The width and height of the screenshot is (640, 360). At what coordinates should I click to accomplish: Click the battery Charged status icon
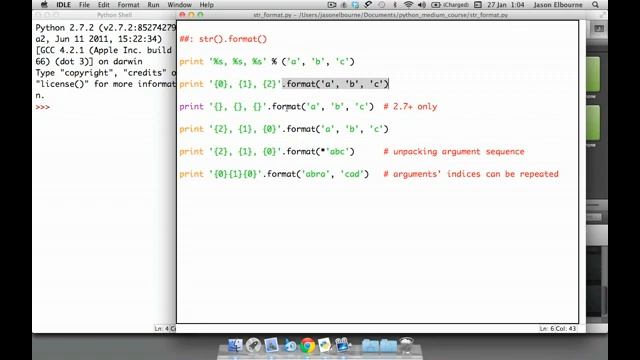pos(450,5)
